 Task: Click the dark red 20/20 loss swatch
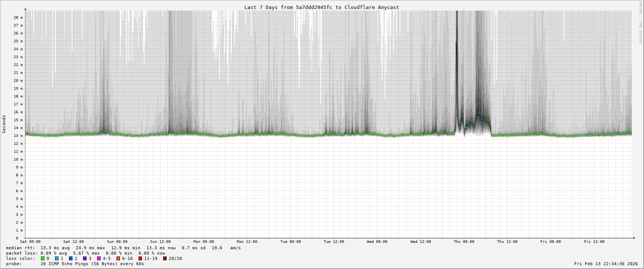pyautogui.click(x=165, y=258)
